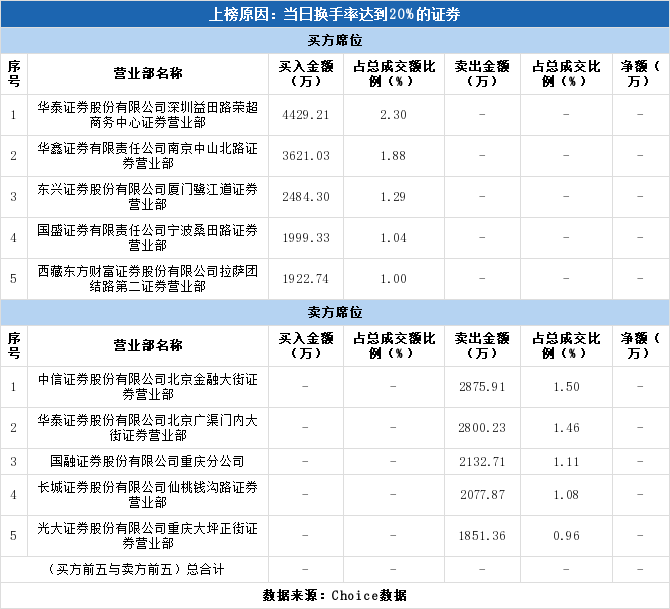Click 占总成交额比例（%） header in buyer table
This screenshot has height=609, width=670.
[394, 74]
